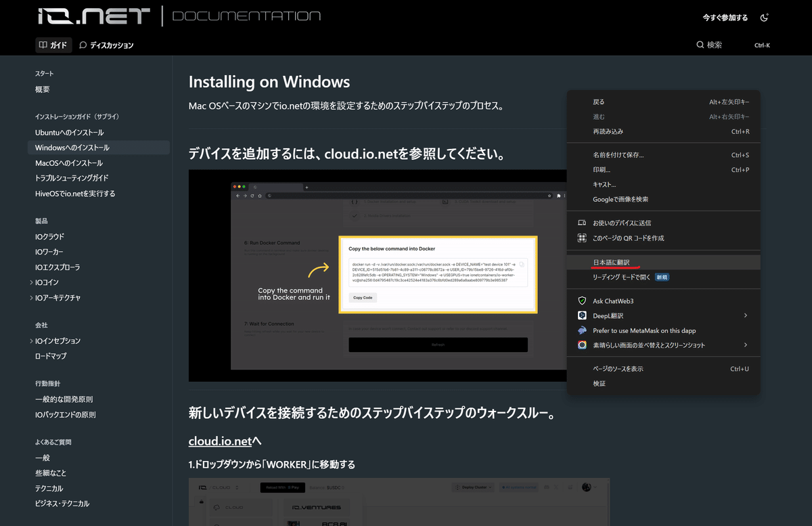Select キャスト in the context menu
Image resolution: width=812 pixels, height=526 pixels.
pyautogui.click(x=663, y=185)
